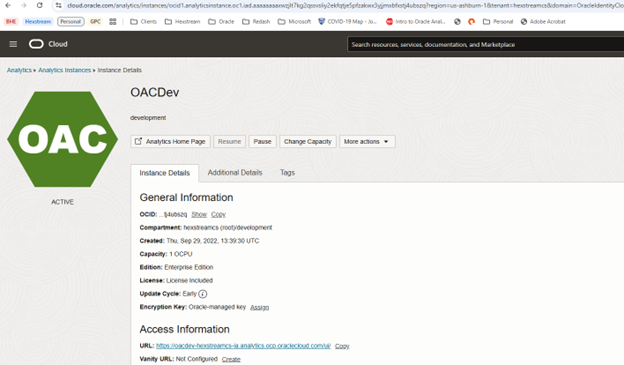Open the oacdev analytics instance URL
Screen dimensions: 624x365
pos(243,345)
